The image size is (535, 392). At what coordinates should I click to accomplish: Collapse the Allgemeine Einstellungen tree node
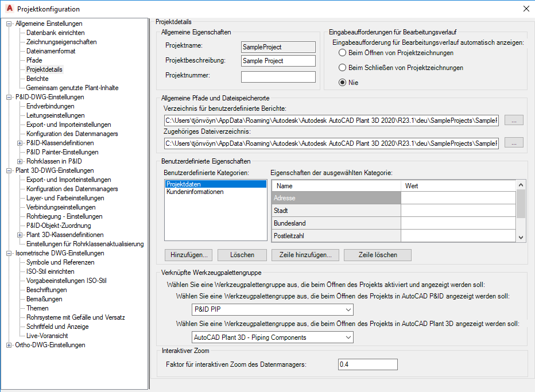pos(9,24)
